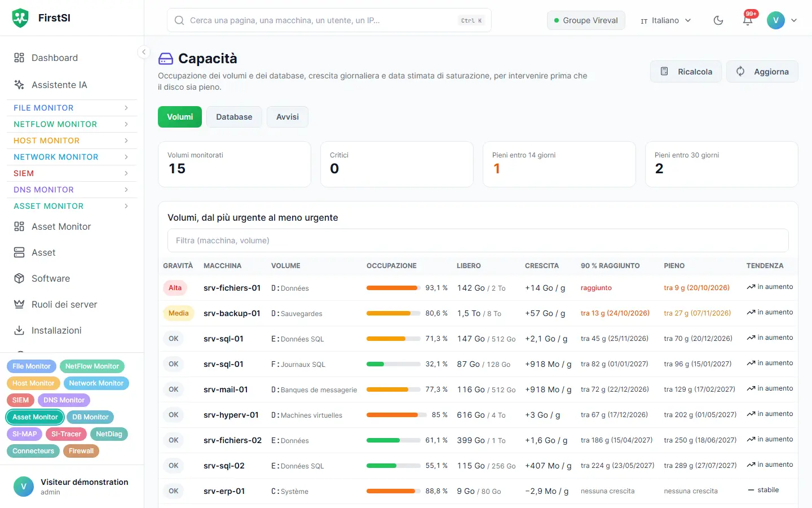
Task: Click the trend arrow for srv-fichiers-01
Action: (751, 287)
